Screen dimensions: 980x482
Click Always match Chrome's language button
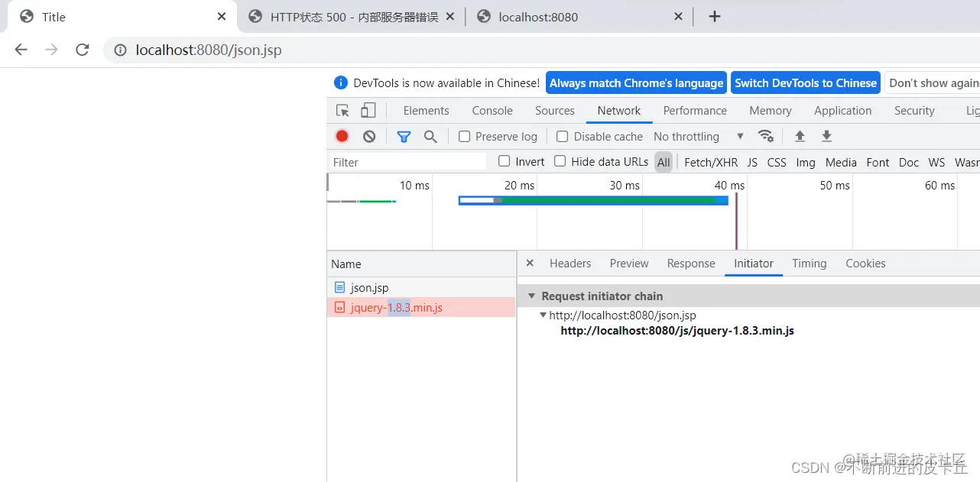click(x=636, y=82)
